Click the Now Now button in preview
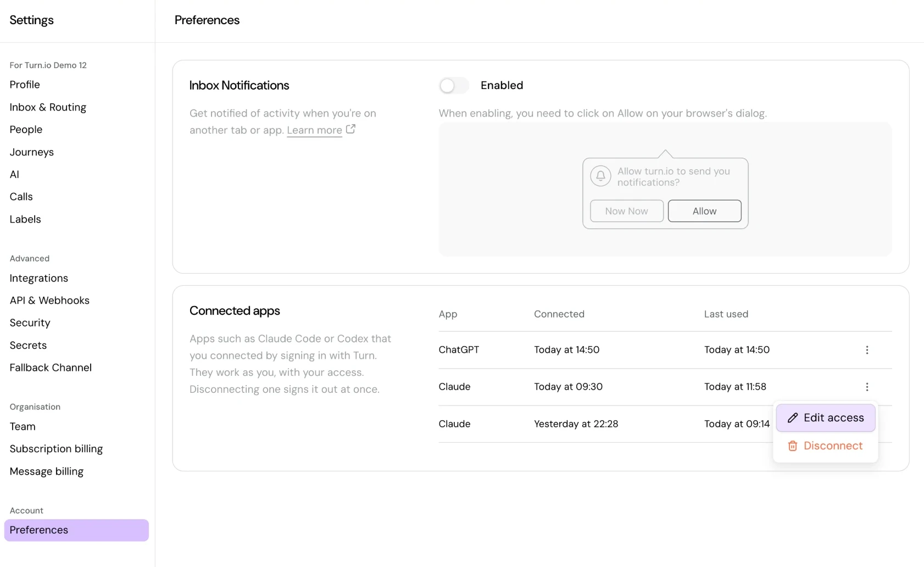Image resolution: width=924 pixels, height=567 pixels. click(626, 211)
